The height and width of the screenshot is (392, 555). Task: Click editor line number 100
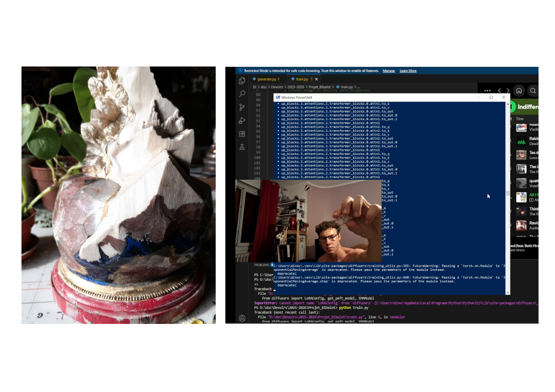(x=257, y=158)
